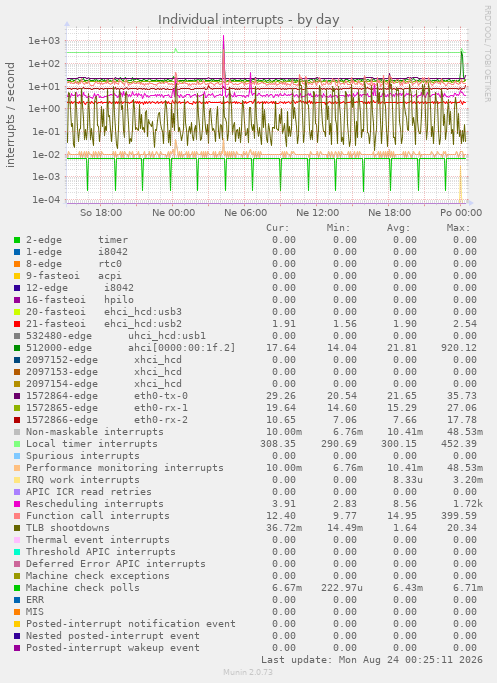
Task: Click the Munin 2.0.73 version footer
Action: click(x=248, y=672)
